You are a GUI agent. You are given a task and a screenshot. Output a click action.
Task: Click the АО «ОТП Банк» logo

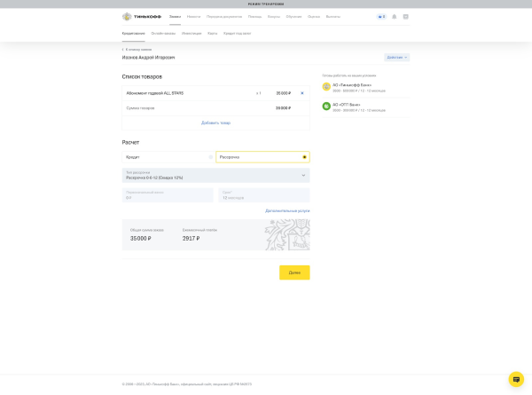(x=326, y=107)
